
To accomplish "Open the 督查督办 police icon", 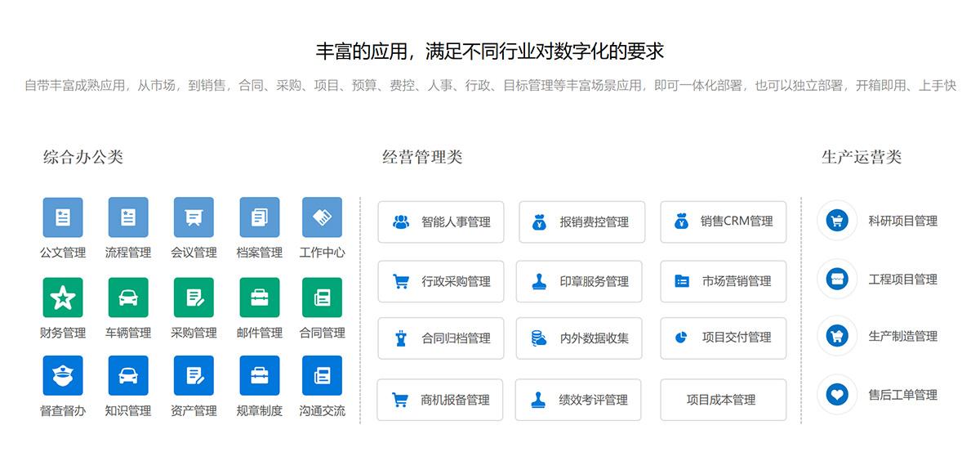I will tap(63, 376).
